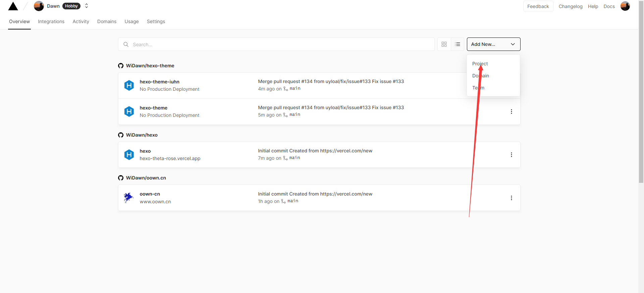Open options menu for hexo project
Image resolution: width=644 pixels, height=293 pixels.
[x=511, y=155]
